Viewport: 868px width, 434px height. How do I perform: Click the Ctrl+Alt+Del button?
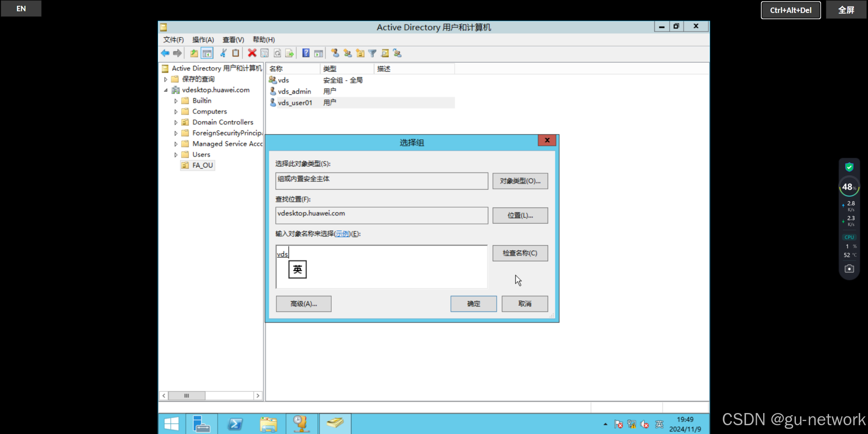(790, 10)
